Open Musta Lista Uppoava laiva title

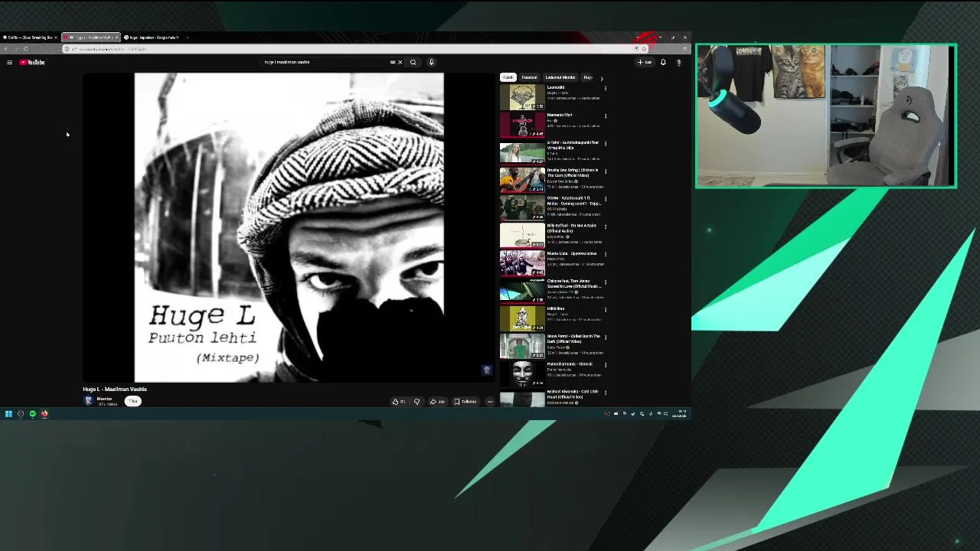tap(572, 253)
